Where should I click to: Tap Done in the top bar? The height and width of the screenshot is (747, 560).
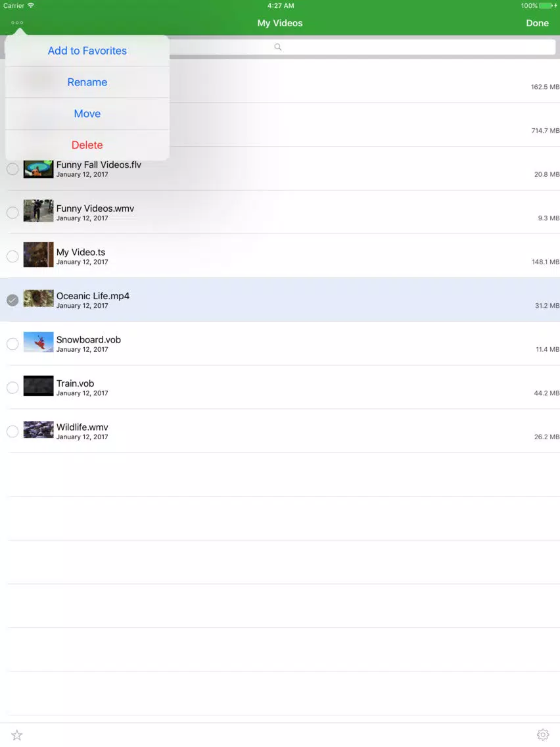coord(537,23)
